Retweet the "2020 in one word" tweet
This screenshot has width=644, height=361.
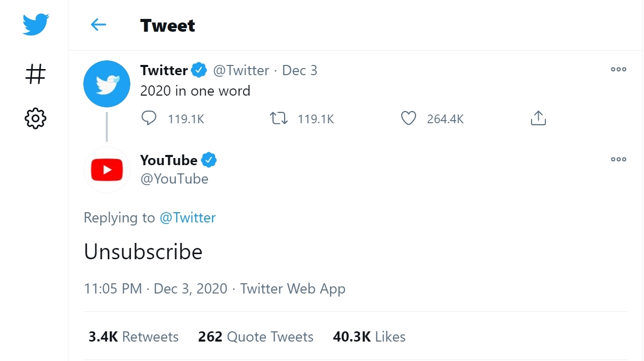click(x=279, y=119)
